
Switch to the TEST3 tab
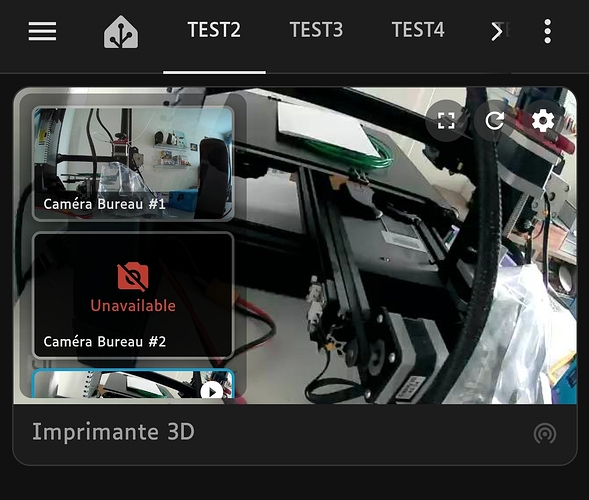click(x=316, y=30)
